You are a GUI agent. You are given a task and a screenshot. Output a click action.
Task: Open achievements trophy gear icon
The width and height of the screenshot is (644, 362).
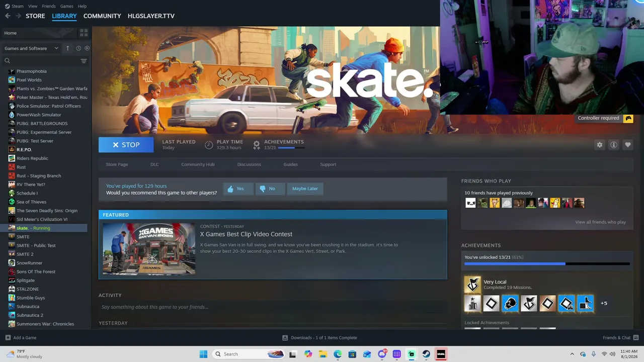click(x=257, y=145)
